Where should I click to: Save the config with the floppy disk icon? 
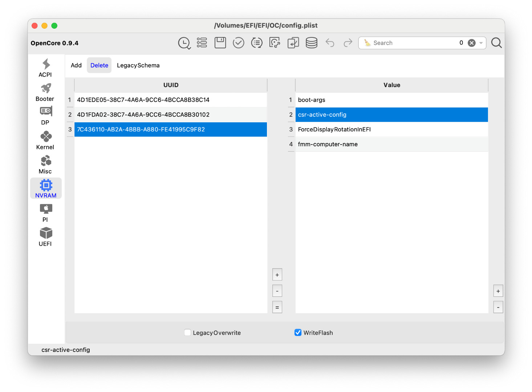(x=220, y=43)
